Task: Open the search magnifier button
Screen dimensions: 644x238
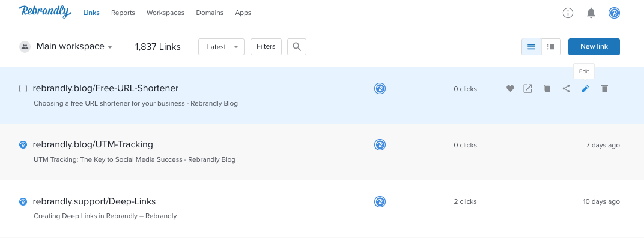Action: click(x=297, y=47)
